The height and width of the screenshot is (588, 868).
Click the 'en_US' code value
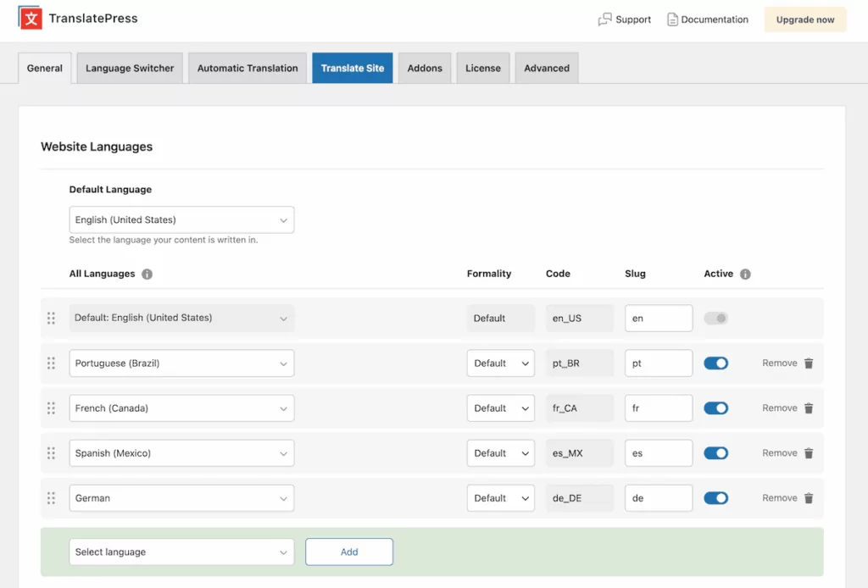[580, 318]
